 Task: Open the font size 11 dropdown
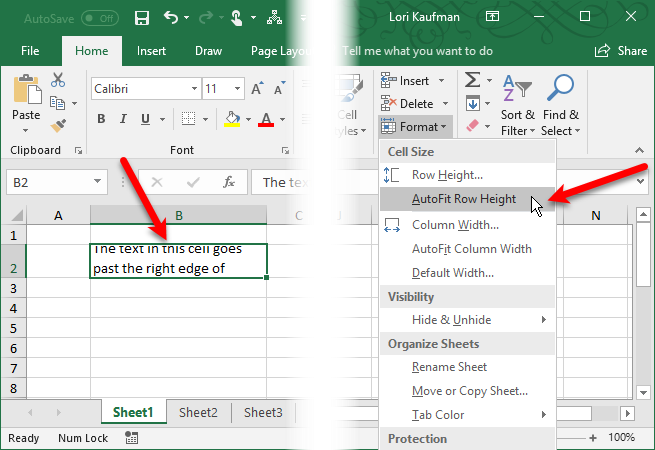point(237,89)
